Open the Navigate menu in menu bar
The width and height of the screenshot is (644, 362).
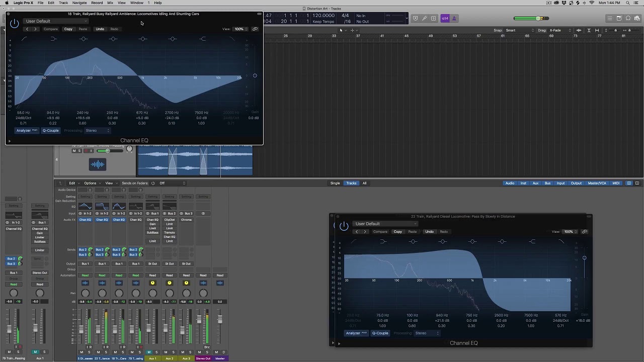[79, 3]
